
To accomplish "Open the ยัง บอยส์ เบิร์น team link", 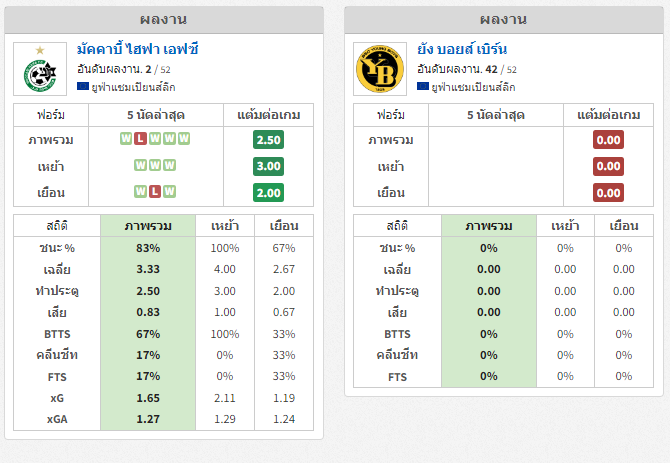I will pos(462,49).
